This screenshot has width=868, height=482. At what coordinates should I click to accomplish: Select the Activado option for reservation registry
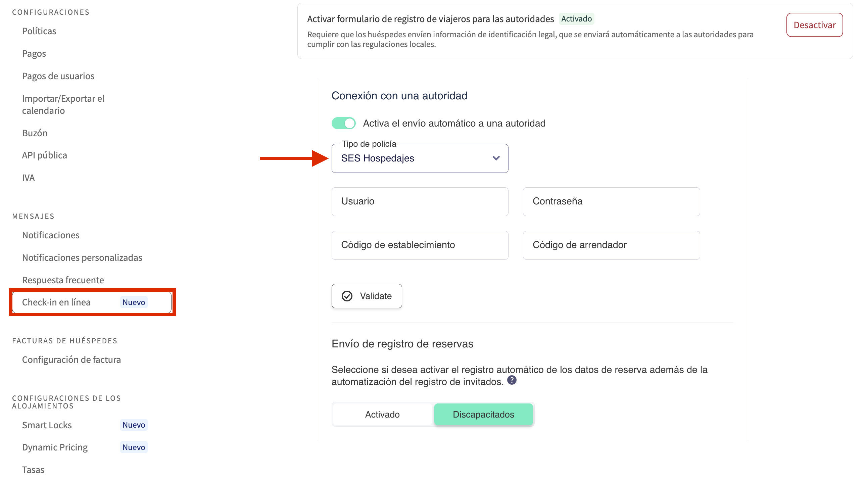coord(382,414)
